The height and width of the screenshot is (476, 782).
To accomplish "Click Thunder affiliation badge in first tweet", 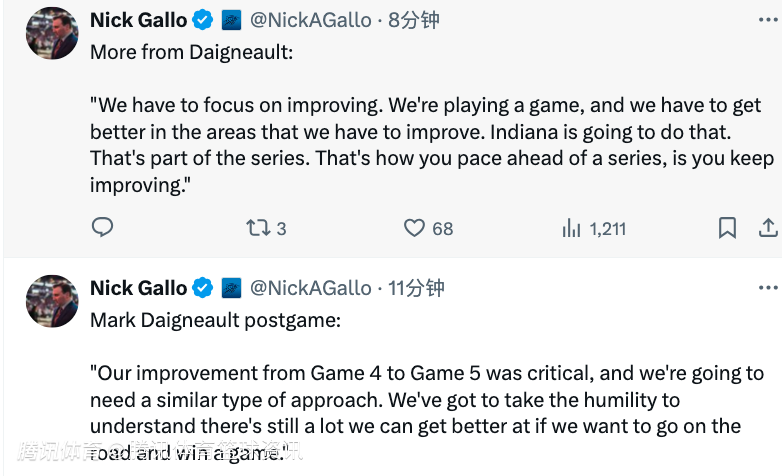I will pyautogui.click(x=231, y=20).
